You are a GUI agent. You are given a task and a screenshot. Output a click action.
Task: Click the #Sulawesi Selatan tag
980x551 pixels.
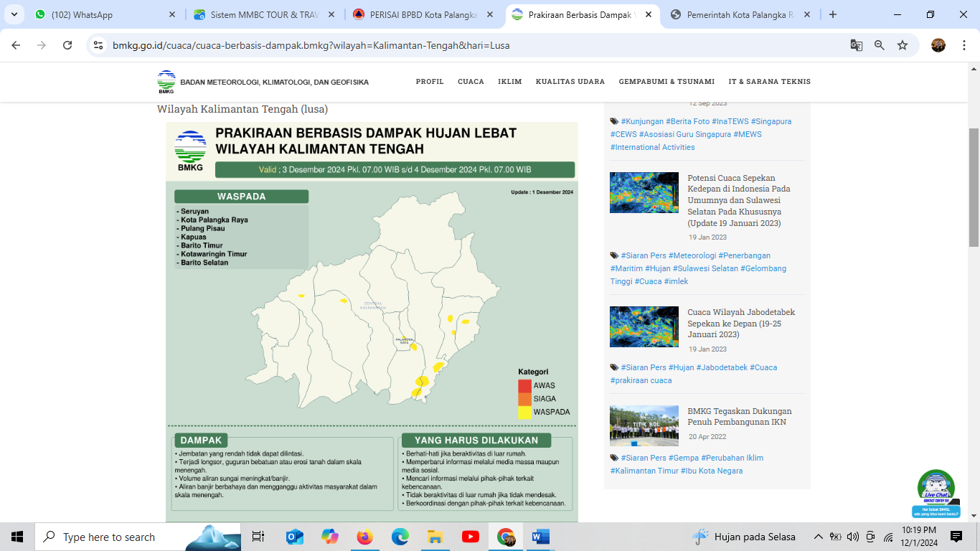tap(705, 268)
